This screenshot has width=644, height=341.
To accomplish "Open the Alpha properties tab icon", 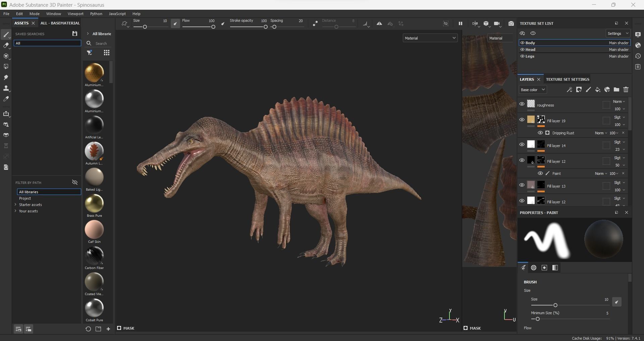I will point(534,268).
